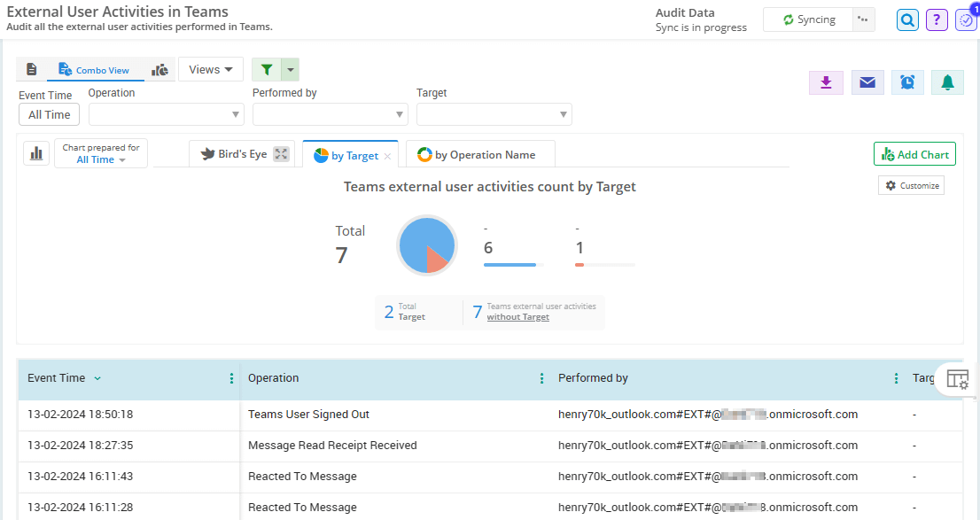Switch to the chart-only view icon

coord(159,70)
